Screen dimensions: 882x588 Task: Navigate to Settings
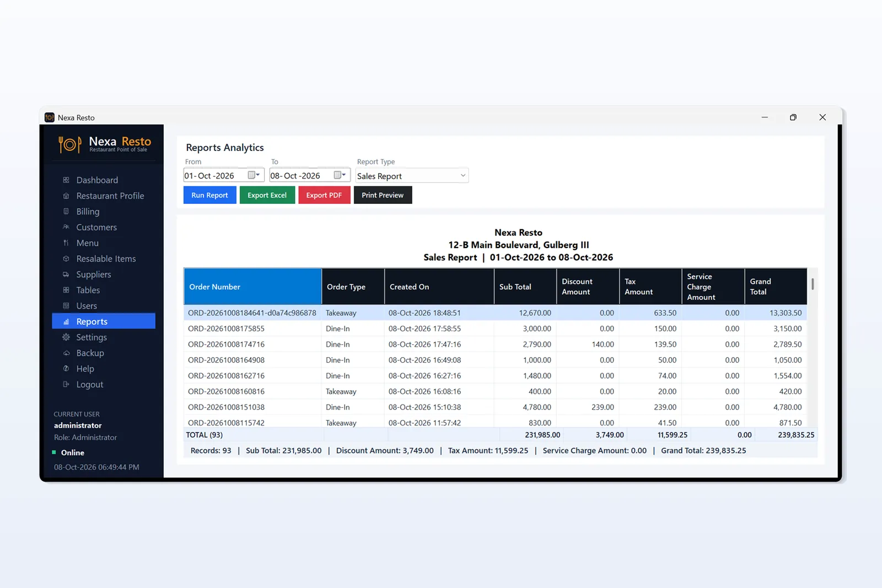104,337
